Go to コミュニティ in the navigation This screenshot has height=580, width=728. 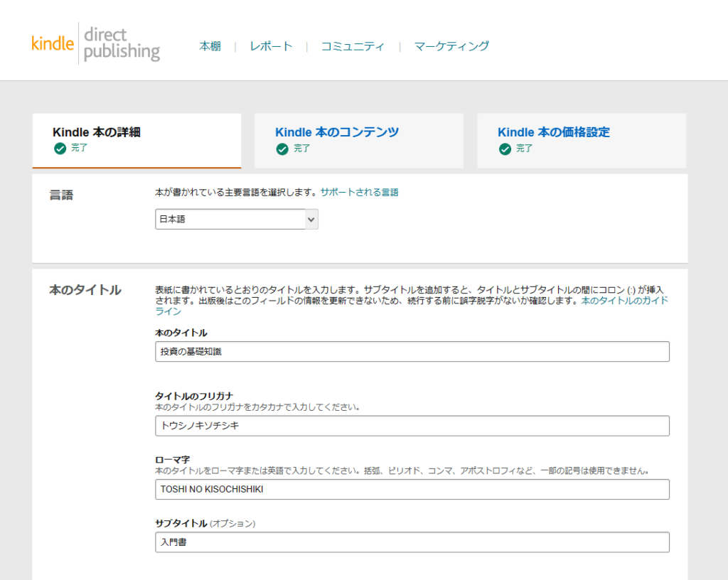point(352,46)
